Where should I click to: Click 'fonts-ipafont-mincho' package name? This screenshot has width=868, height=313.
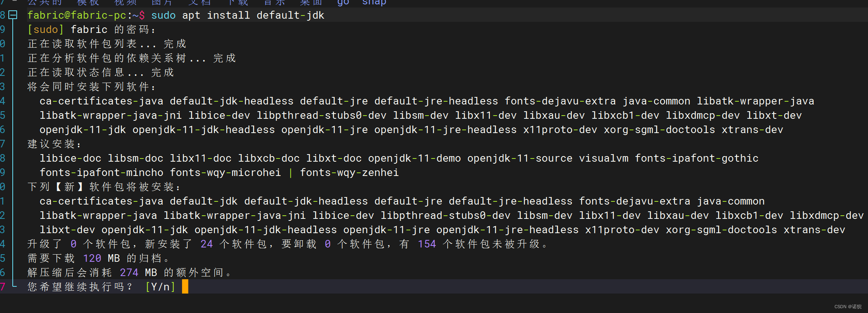pos(101,173)
